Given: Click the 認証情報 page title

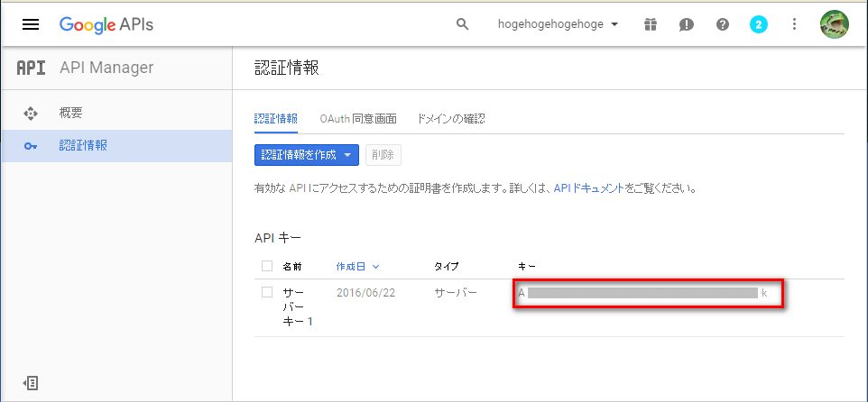Looking at the screenshot, I should click(286, 68).
